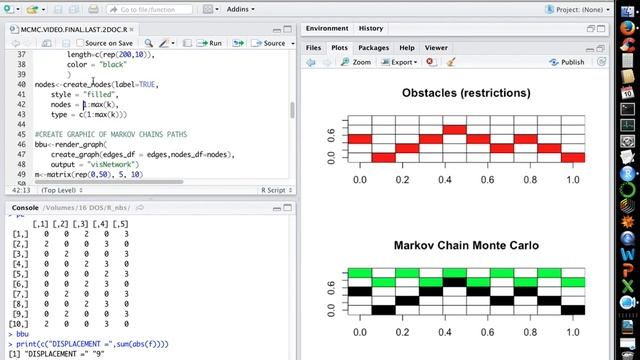Open the Addins dropdown menu
Screen dimensions: 640x360
tap(240, 9)
